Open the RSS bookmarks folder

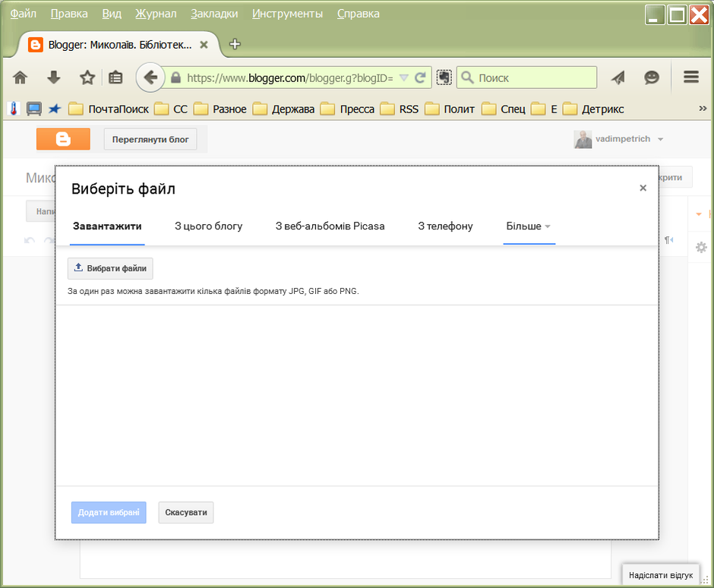click(400, 109)
